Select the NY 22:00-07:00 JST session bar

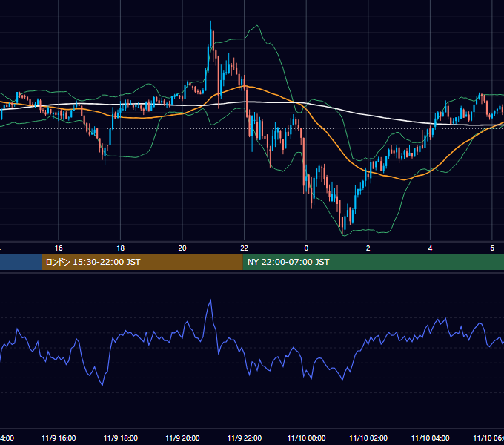(x=373, y=262)
